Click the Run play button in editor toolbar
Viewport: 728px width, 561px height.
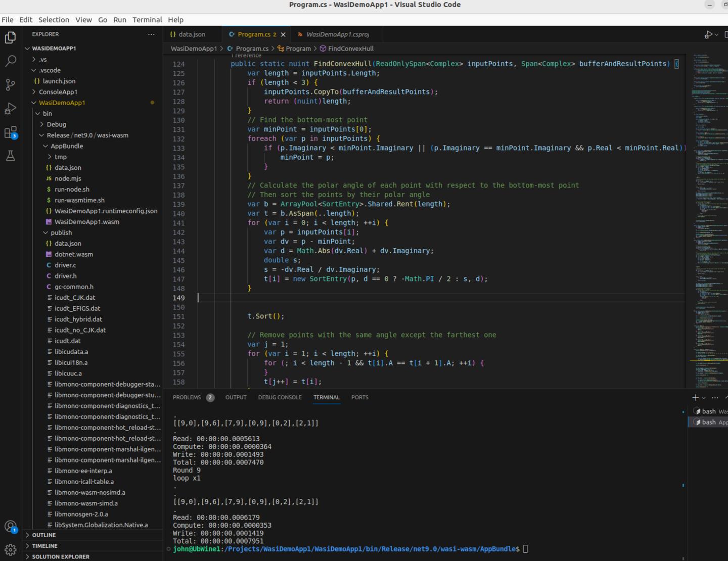click(708, 34)
